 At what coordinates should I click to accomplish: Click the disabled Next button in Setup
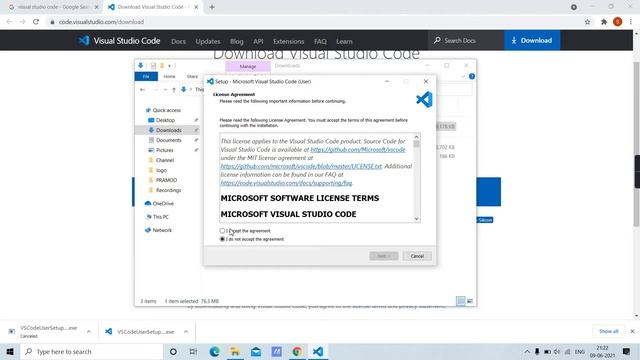click(x=384, y=256)
